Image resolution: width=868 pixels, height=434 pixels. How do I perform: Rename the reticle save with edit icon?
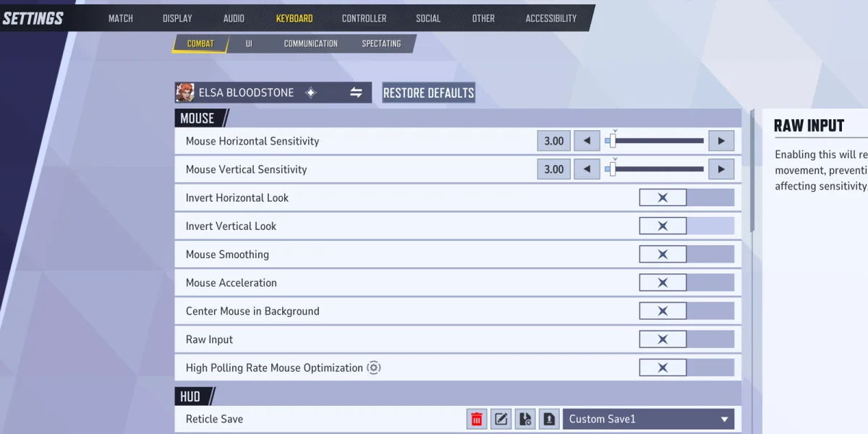(x=501, y=419)
